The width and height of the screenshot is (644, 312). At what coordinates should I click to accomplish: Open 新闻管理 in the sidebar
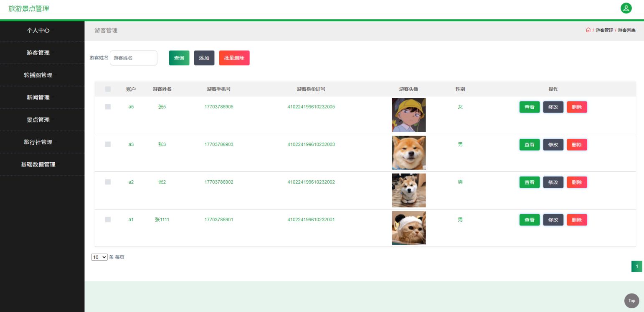[x=42, y=97]
